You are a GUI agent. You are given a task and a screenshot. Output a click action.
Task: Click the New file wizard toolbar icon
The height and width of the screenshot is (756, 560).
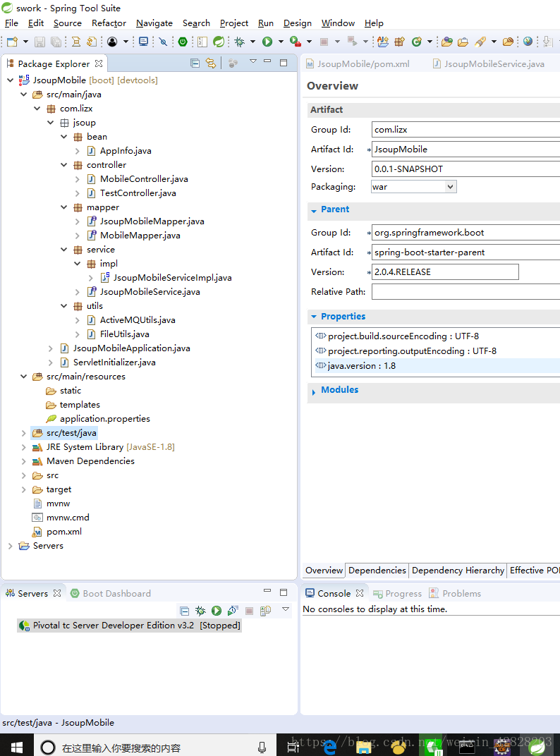point(13,42)
